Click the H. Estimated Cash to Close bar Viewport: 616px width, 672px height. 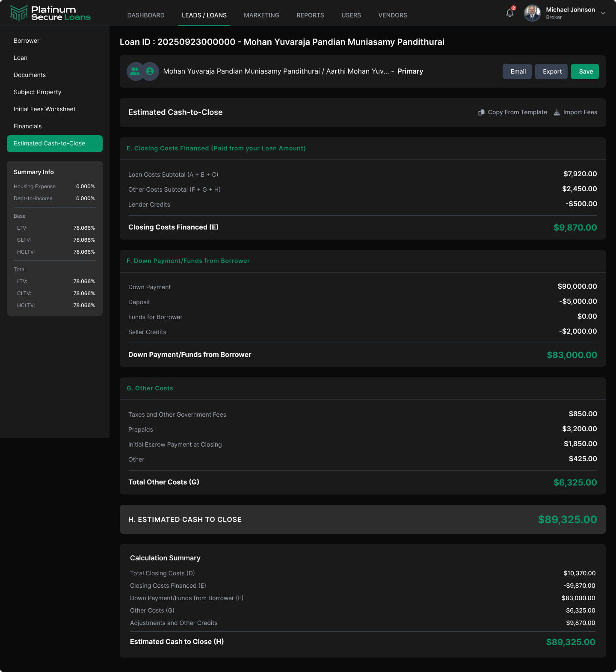pyautogui.click(x=363, y=519)
